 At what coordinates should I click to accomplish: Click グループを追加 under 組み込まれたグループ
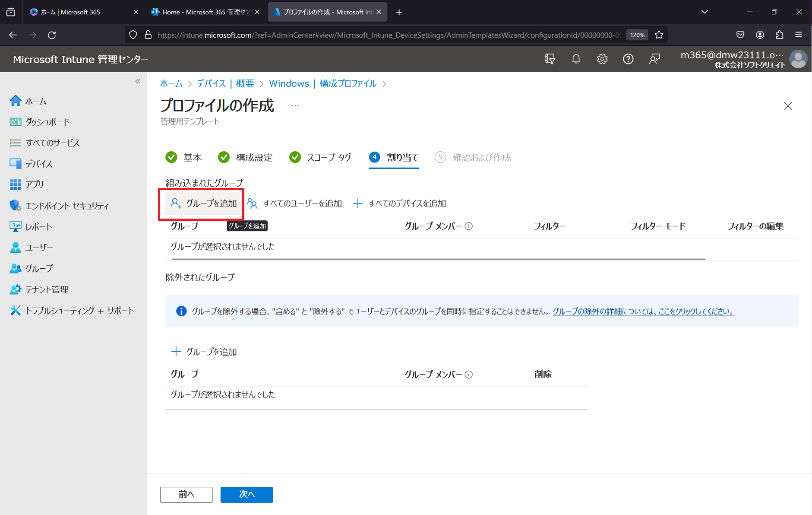coord(204,203)
